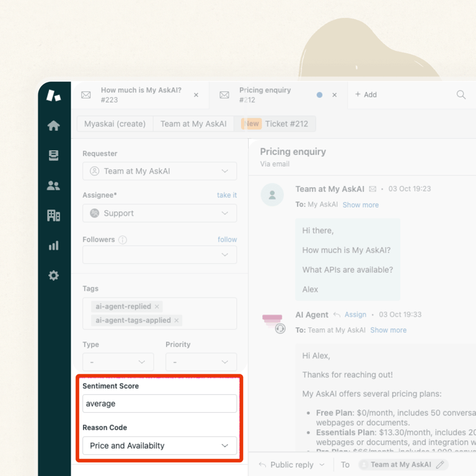
Task: Switch to 'Pricing enquiry #212' tab
Action: pos(278,95)
